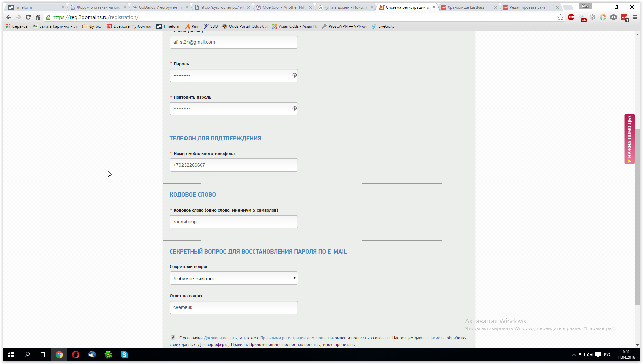Switch to the Хранилище LastPass tab
643x364 pixels.
[x=466, y=7]
